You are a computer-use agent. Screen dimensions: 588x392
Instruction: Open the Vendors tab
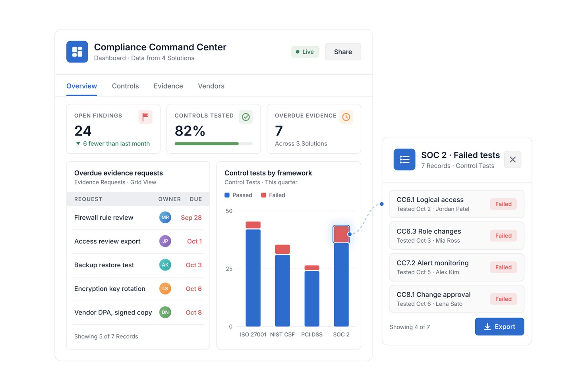pos(211,86)
